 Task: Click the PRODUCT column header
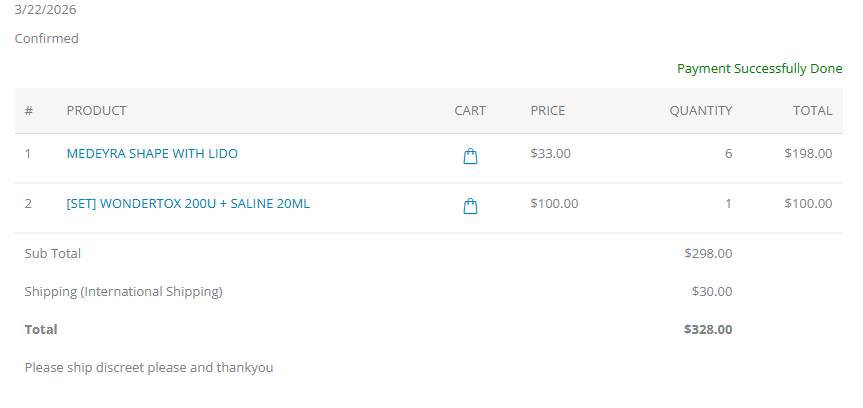(x=96, y=111)
